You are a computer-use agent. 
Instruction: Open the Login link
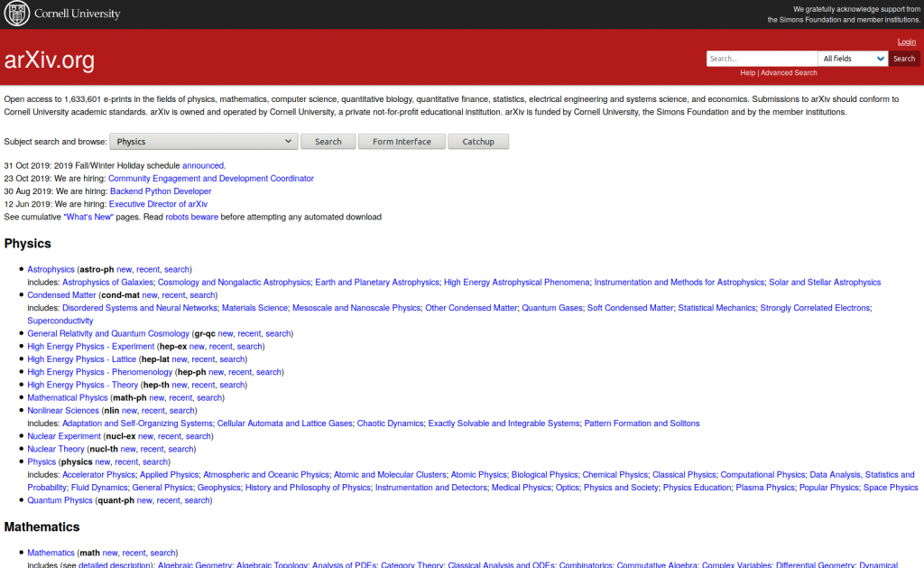point(906,42)
